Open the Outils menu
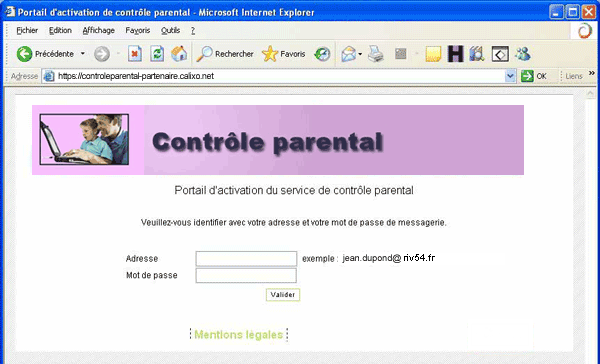Image resolution: width=600 pixels, height=364 pixels. [170, 31]
